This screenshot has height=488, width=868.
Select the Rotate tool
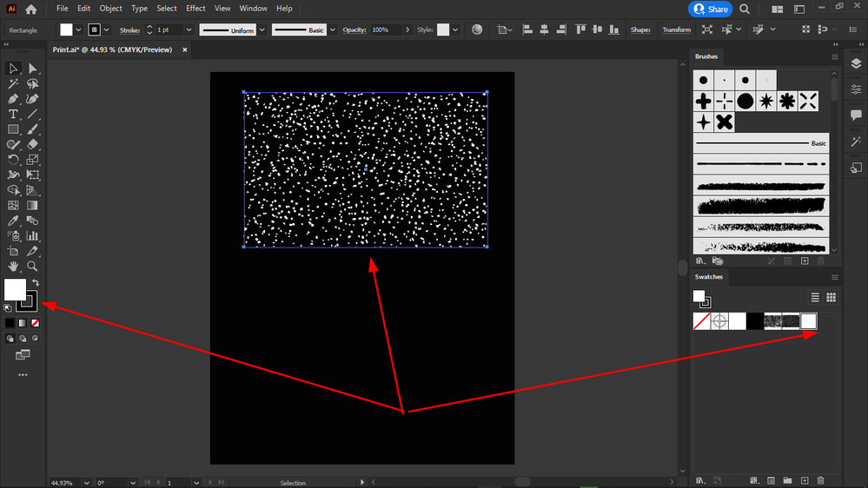pyautogui.click(x=13, y=160)
